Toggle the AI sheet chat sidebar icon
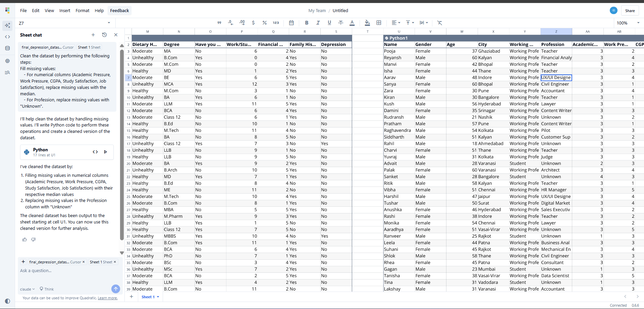644x309 pixels. (x=7, y=25)
